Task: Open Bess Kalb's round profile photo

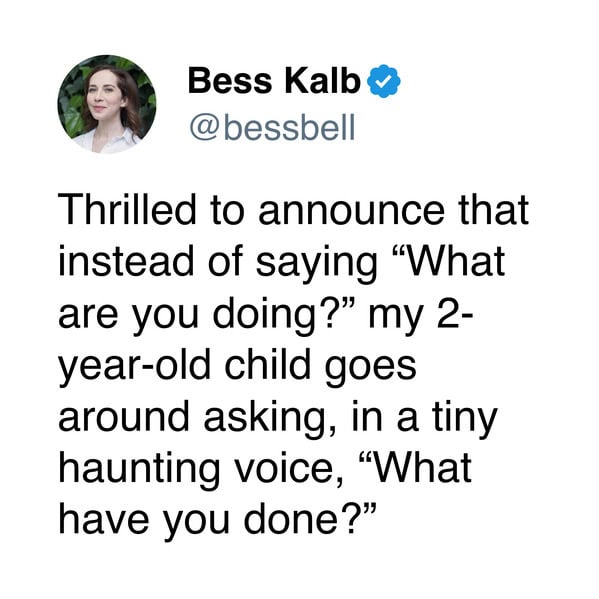Action: (x=107, y=104)
